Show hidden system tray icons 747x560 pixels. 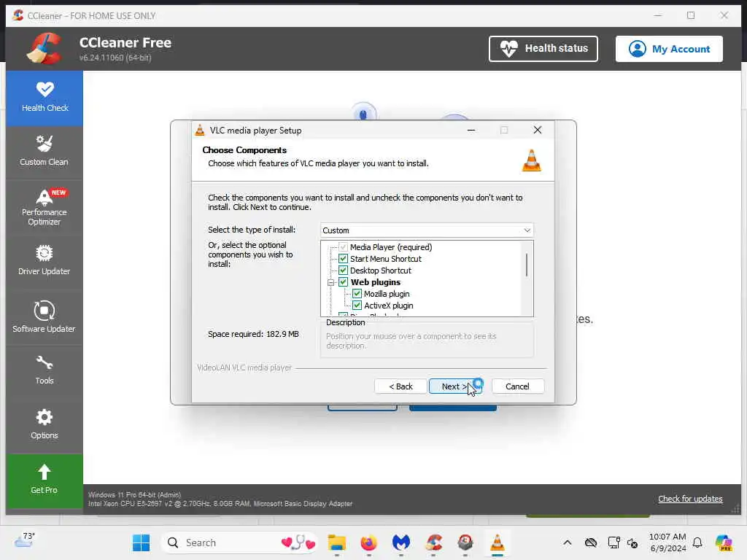(x=568, y=542)
